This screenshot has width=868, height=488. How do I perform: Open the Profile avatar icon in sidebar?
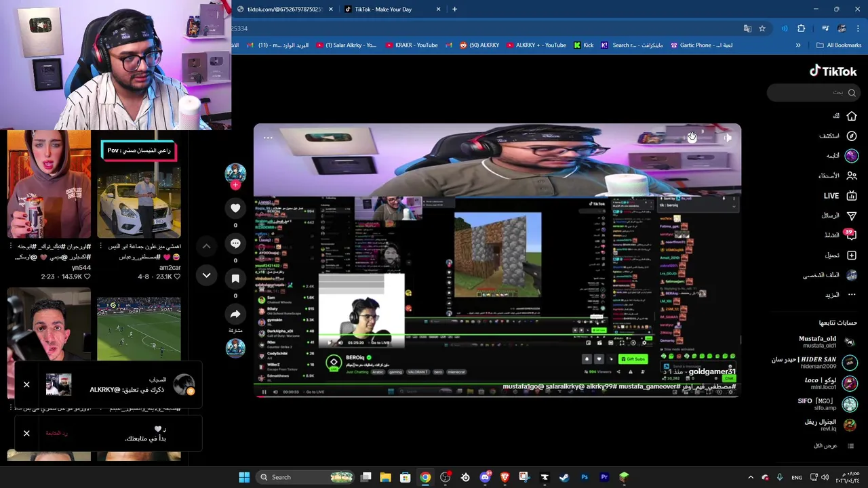click(852, 275)
